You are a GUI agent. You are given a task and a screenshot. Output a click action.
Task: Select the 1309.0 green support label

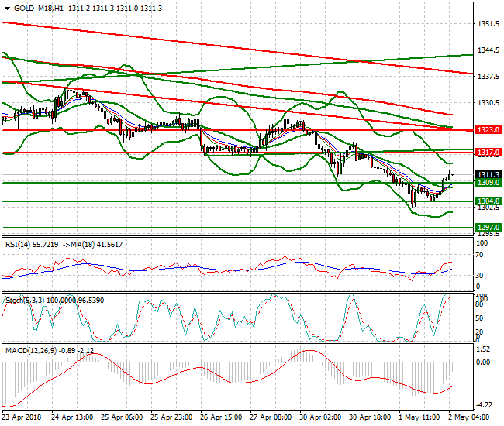[x=488, y=183]
